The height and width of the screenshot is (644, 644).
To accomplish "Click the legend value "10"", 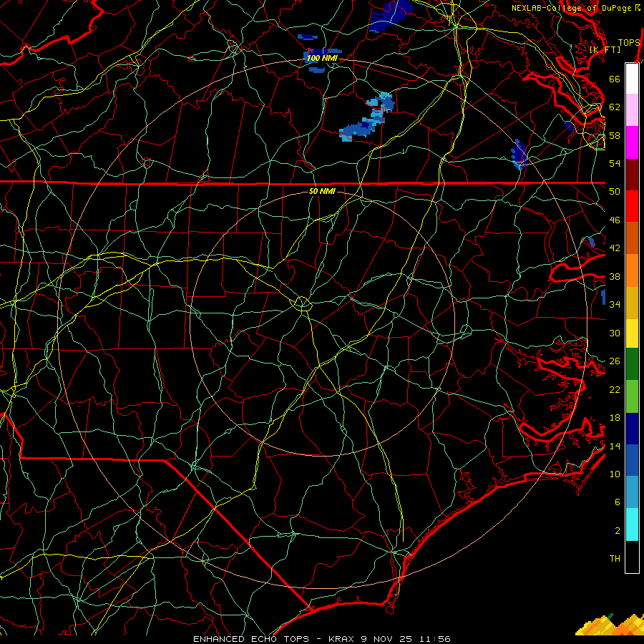I will point(615,474).
